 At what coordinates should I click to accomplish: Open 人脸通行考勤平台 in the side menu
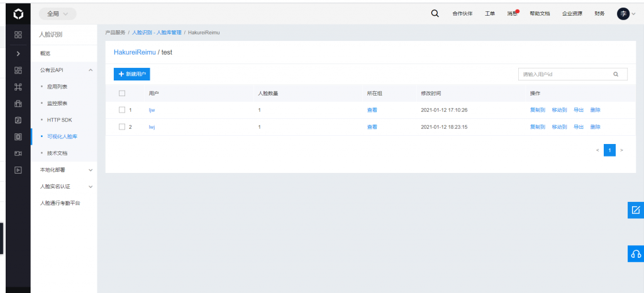point(60,203)
